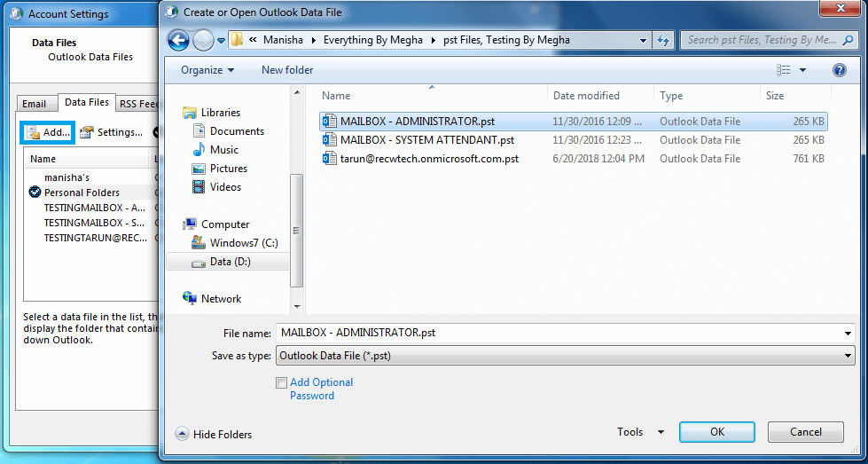Click into the Search pst Files box
Image resolution: width=868 pixels, height=464 pixels.
coord(762,40)
